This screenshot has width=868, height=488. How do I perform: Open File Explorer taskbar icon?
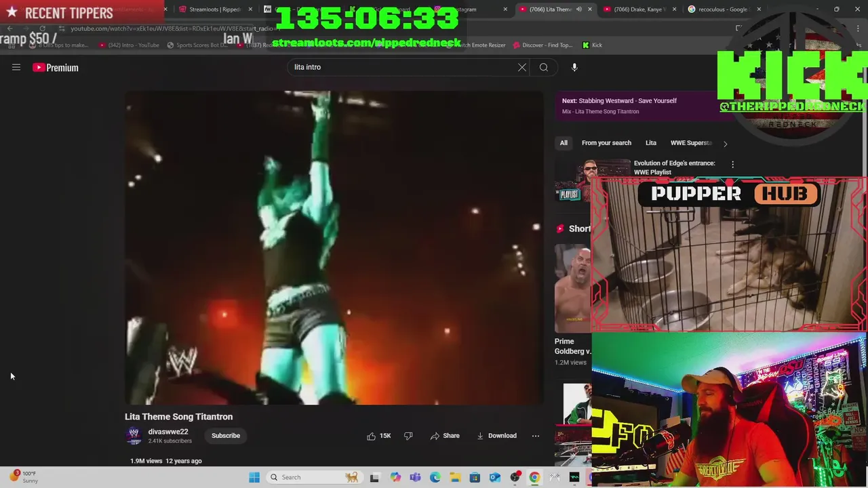(x=455, y=477)
